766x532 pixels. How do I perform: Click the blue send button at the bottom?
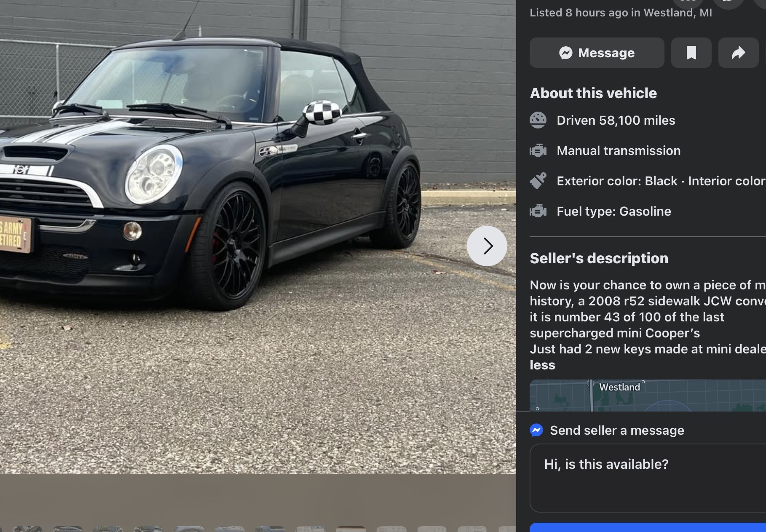(x=648, y=527)
